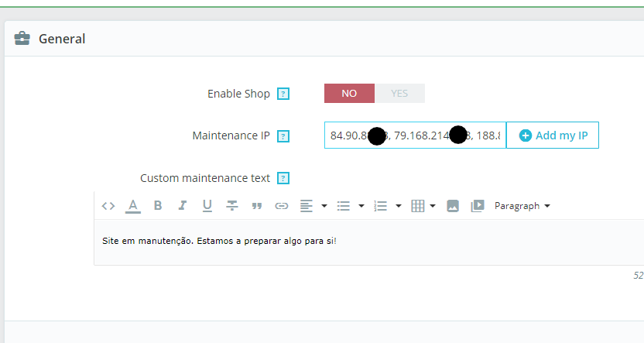Apply numbered list formatting
The height and width of the screenshot is (343, 644).
pos(380,206)
